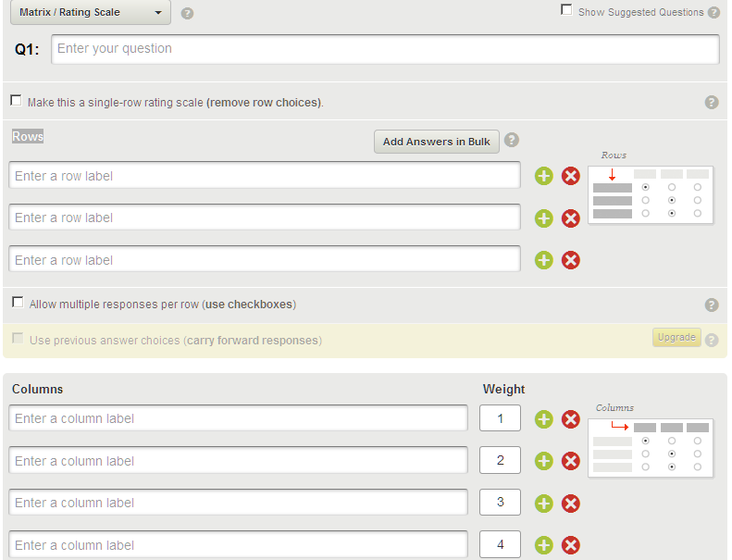
Task: Click help icon next to question type dropdown
Action: click(x=188, y=14)
